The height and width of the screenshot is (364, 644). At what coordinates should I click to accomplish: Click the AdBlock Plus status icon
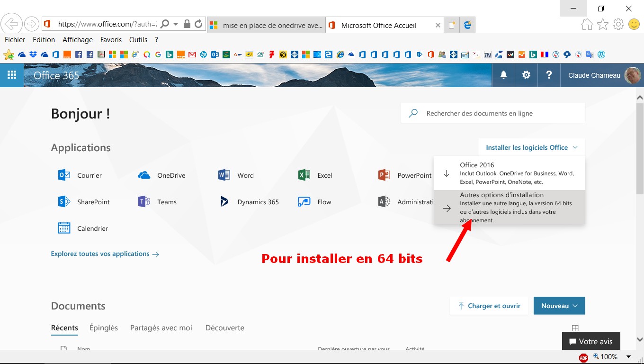coord(583,357)
